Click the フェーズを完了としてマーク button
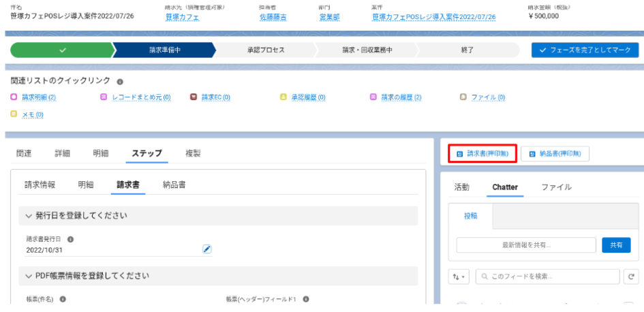Viewport: 644px width, 312px height. click(585, 50)
